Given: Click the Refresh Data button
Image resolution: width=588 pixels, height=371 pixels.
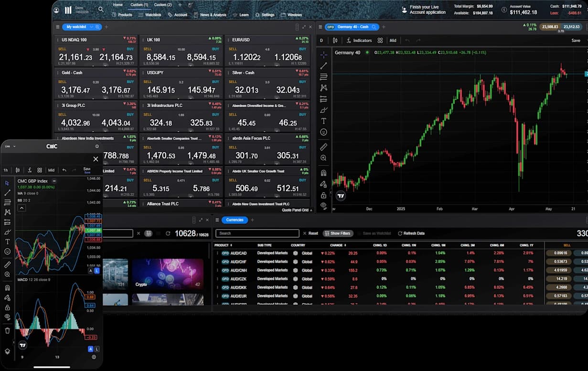Looking at the screenshot, I should point(411,233).
